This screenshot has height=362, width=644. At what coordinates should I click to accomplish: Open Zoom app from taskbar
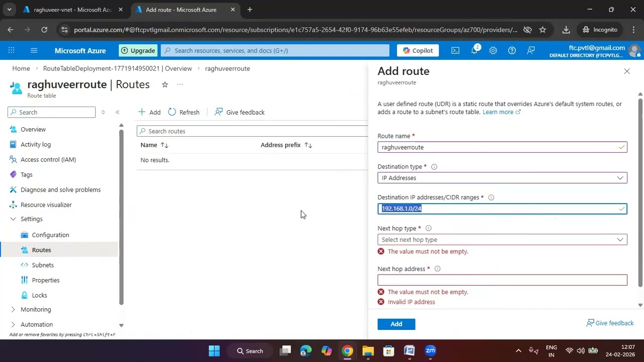(x=430, y=351)
